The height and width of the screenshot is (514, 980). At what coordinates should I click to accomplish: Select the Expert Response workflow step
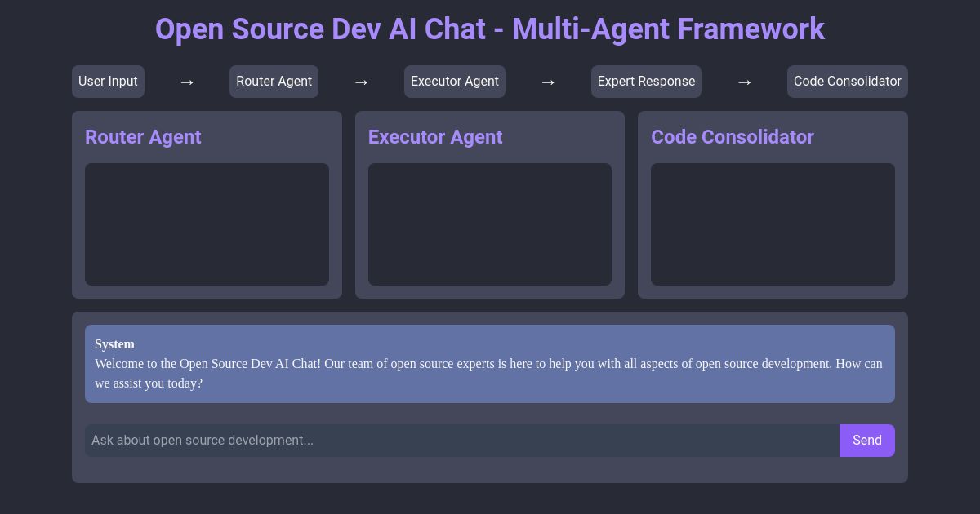tap(646, 82)
